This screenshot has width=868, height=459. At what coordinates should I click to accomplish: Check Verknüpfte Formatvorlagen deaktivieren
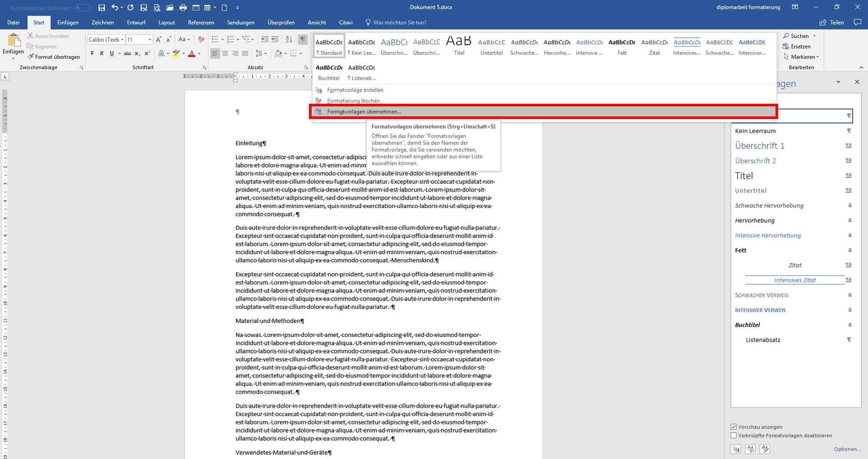pyautogui.click(x=733, y=436)
